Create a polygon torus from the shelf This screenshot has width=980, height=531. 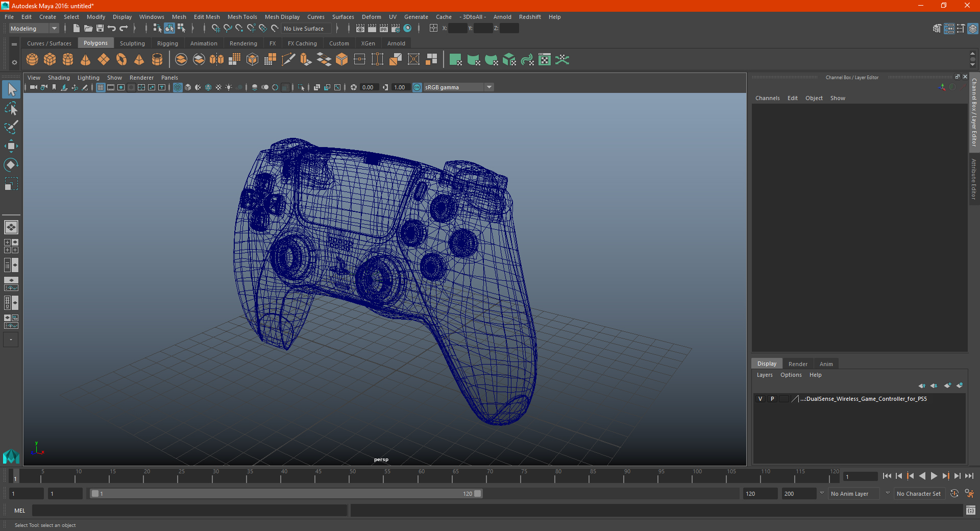click(x=121, y=60)
